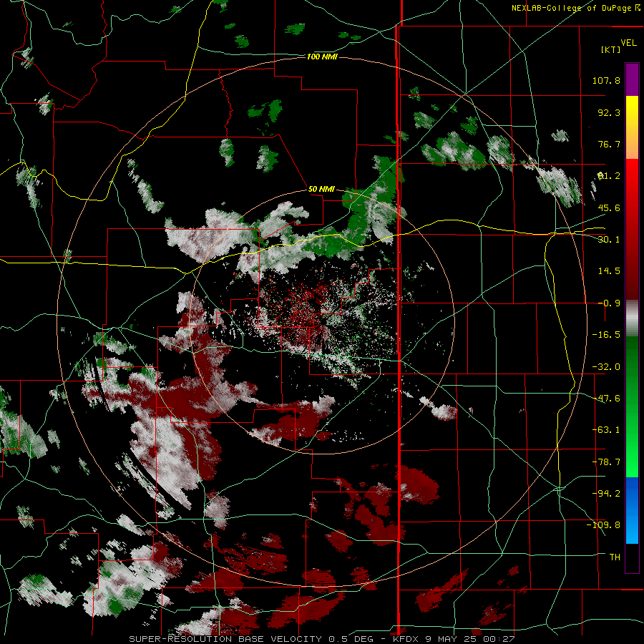Click the 92.3 velocity scale value
Viewport: 644px width, 644px height.
tap(609, 112)
